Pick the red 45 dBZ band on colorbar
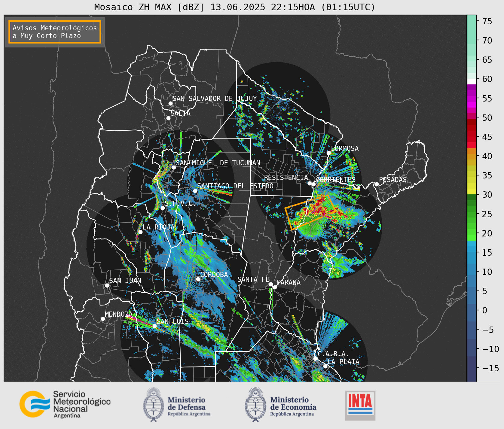The image size is (504, 429). pos(472,137)
